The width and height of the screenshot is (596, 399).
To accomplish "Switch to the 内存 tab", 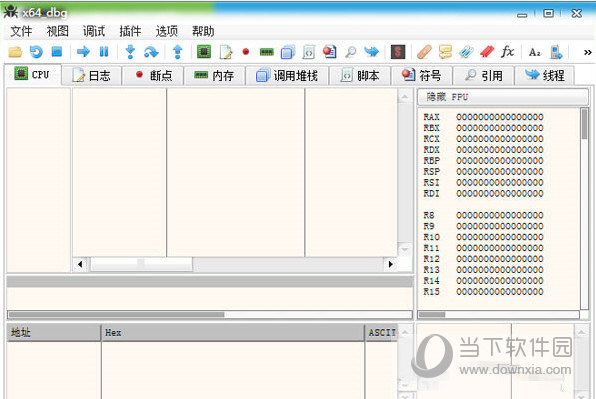I will coord(215,76).
